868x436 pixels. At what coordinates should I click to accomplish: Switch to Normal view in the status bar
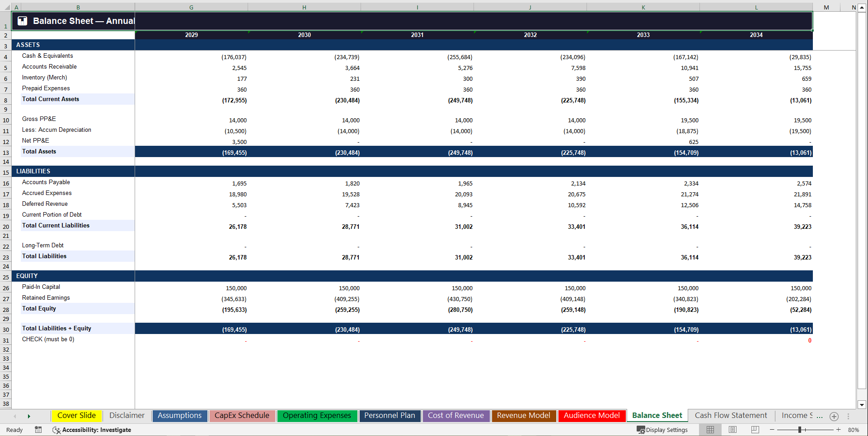(710, 430)
